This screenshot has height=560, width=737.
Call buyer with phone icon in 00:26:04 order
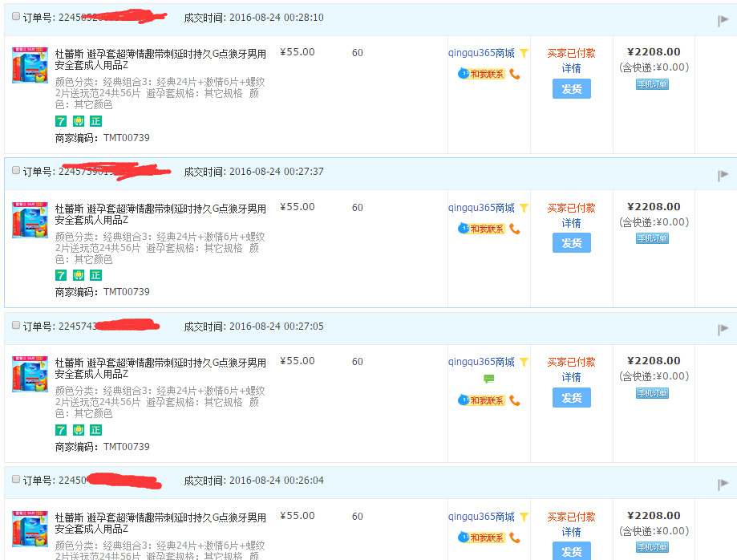pos(515,538)
